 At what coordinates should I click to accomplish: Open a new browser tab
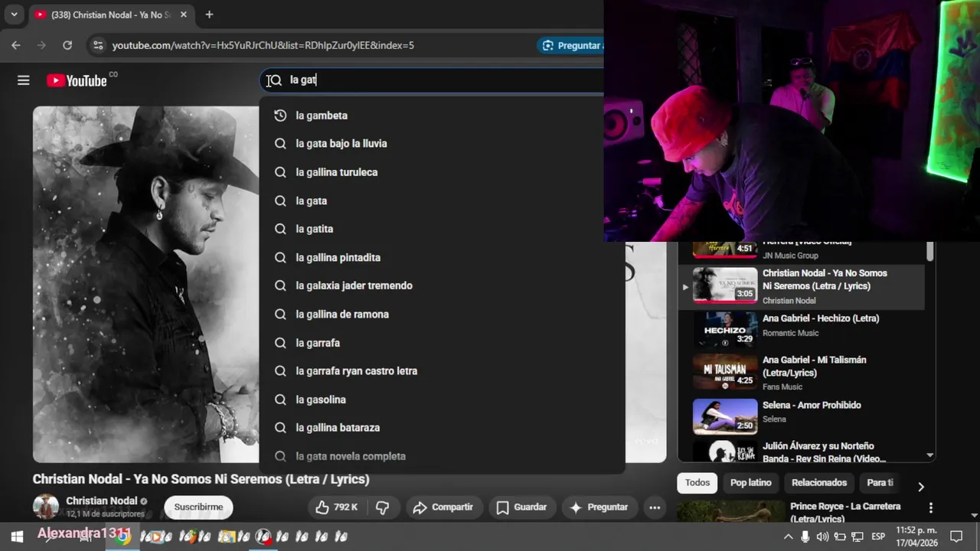pos(209,15)
